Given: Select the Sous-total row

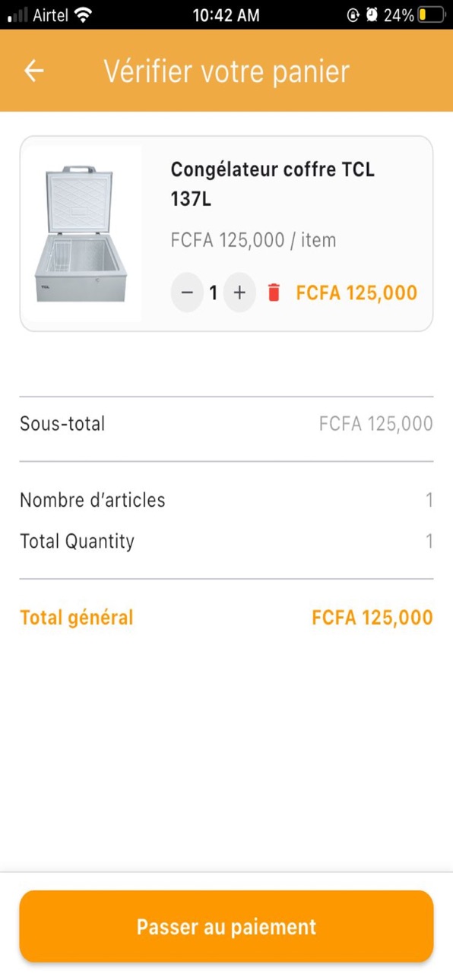Looking at the screenshot, I should click(226, 424).
